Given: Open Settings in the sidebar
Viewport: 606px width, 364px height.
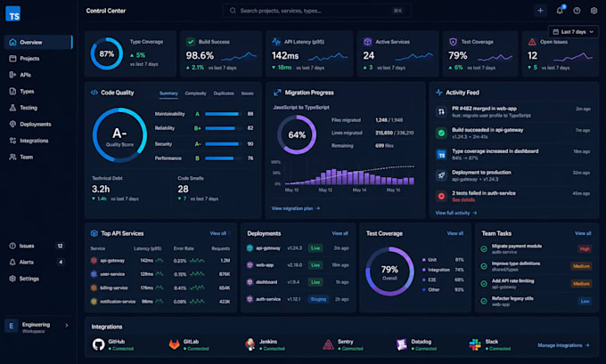Looking at the screenshot, I should [37, 279].
